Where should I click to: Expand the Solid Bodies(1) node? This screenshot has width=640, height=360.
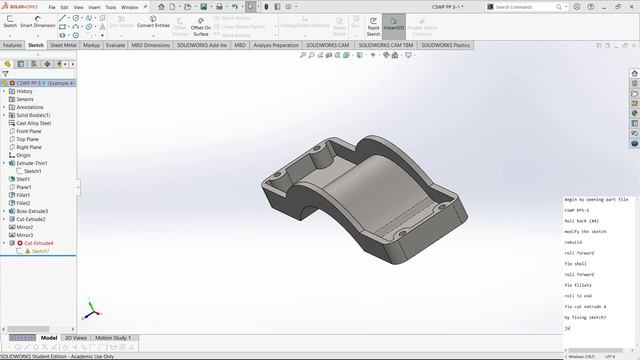point(4,115)
